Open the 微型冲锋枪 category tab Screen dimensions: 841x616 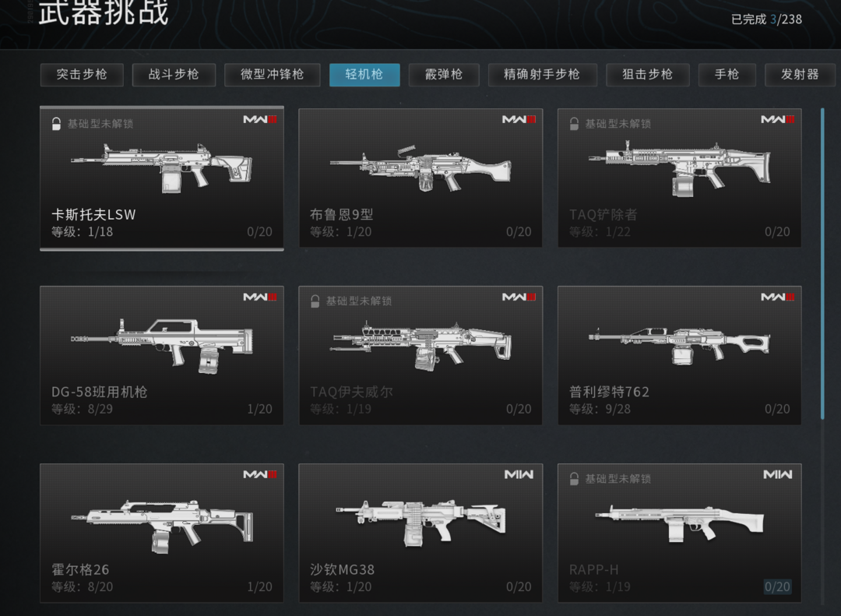click(273, 75)
